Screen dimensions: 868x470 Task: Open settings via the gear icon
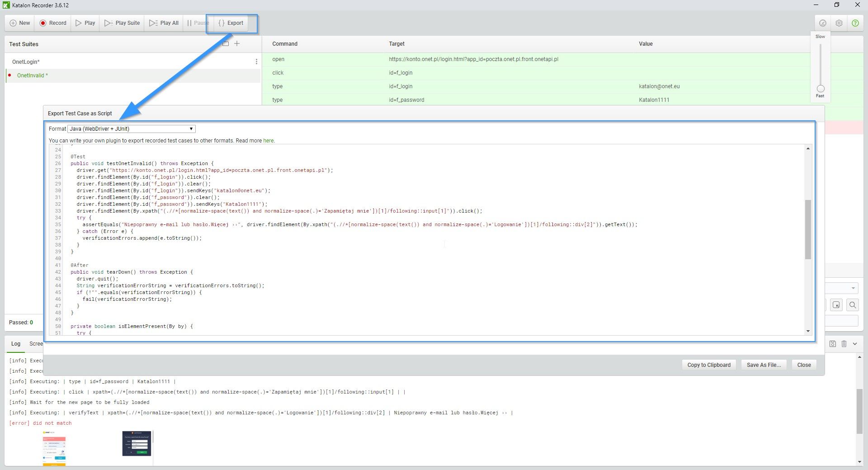[839, 23]
